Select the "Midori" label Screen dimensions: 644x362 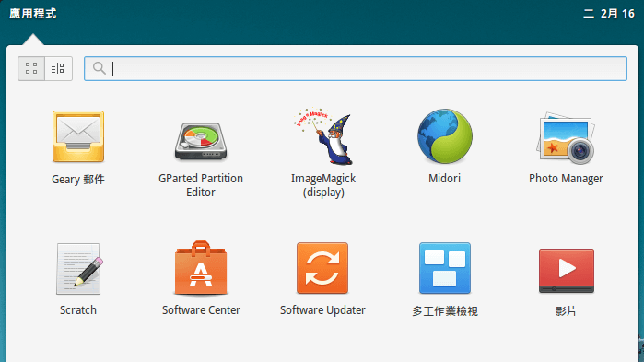[444, 179]
